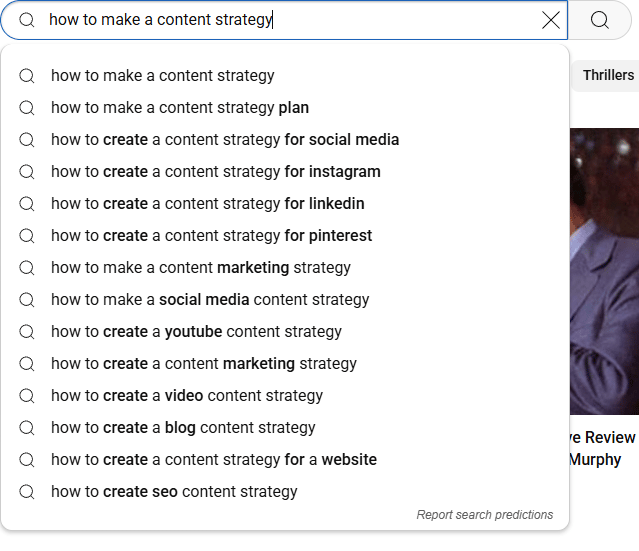This screenshot has height=551, width=639.
Task: Select the 'for instagram' suggestion
Action: [216, 171]
